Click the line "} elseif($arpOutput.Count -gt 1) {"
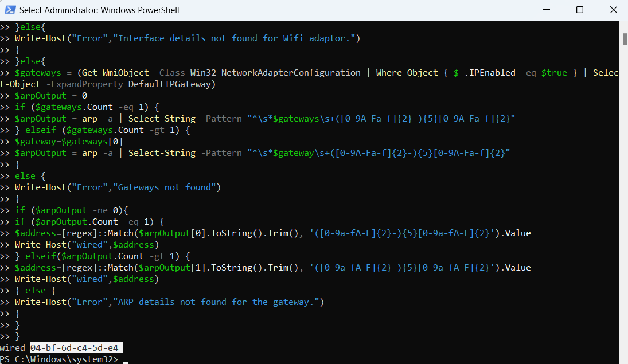The image size is (628, 364). [103, 256]
